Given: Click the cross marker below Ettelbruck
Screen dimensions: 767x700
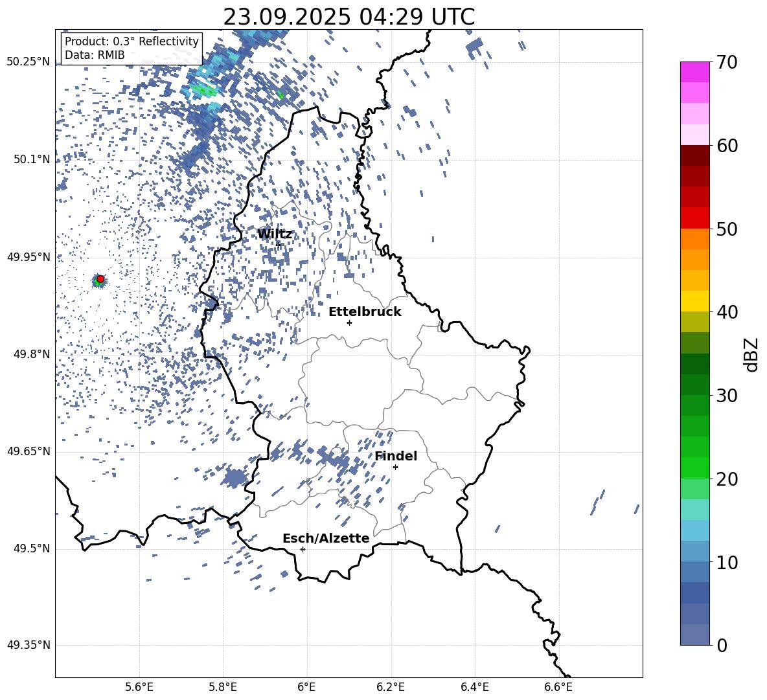Looking at the screenshot, I should coord(349,322).
